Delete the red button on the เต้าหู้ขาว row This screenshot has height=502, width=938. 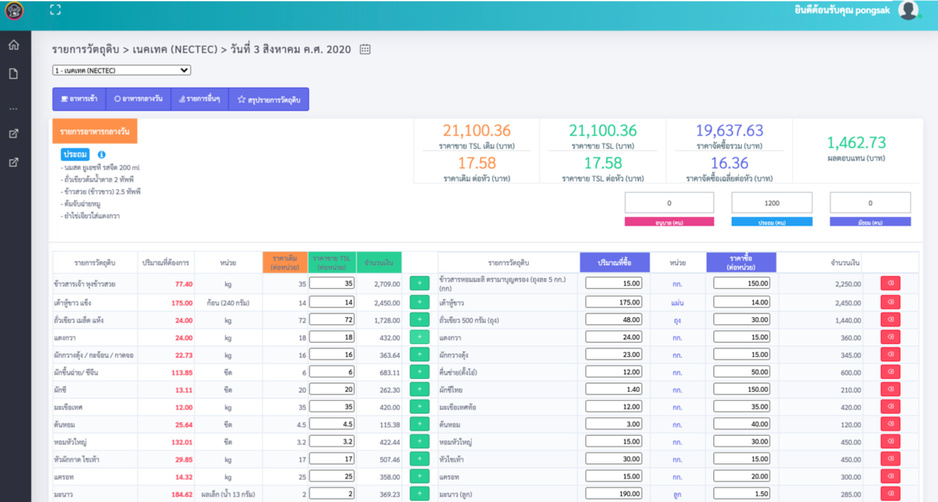[x=890, y=302]
